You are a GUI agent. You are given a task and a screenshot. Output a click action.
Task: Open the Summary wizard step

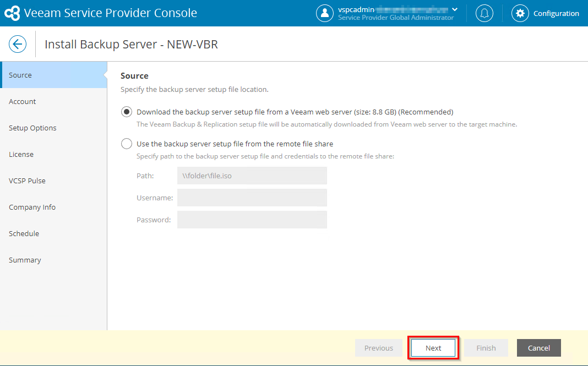click(53, 260)
